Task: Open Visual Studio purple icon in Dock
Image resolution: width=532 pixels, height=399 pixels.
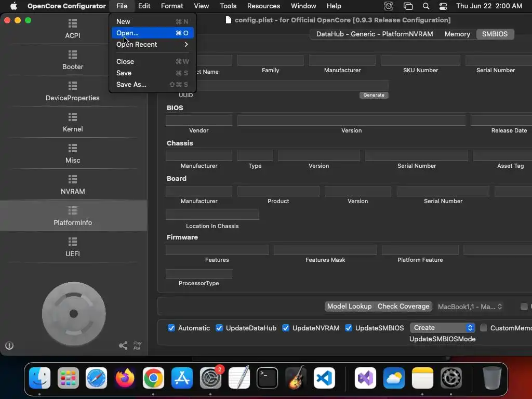Action: point(365,378)
